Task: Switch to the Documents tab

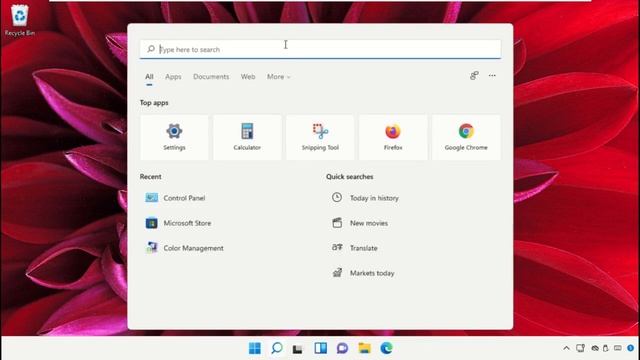Action: [211, 77]
